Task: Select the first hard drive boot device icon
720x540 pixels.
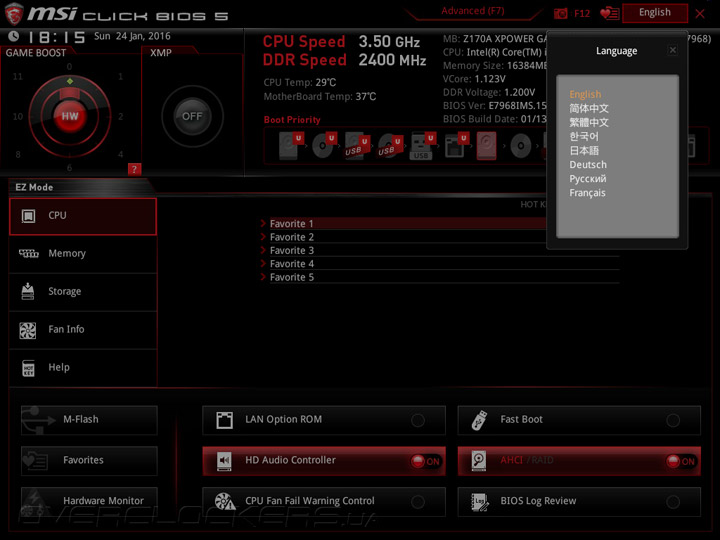Action: (292, 146)
